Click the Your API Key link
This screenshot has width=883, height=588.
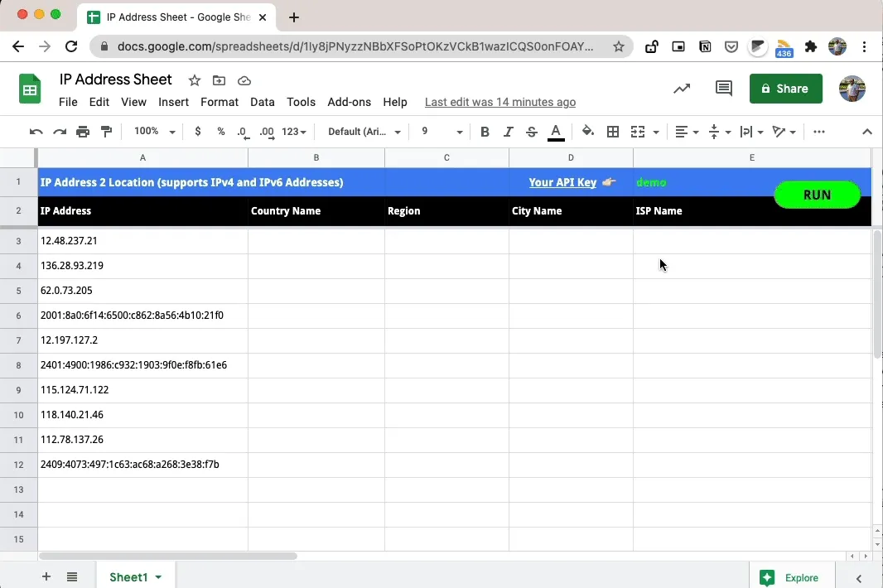coord(562,182)
